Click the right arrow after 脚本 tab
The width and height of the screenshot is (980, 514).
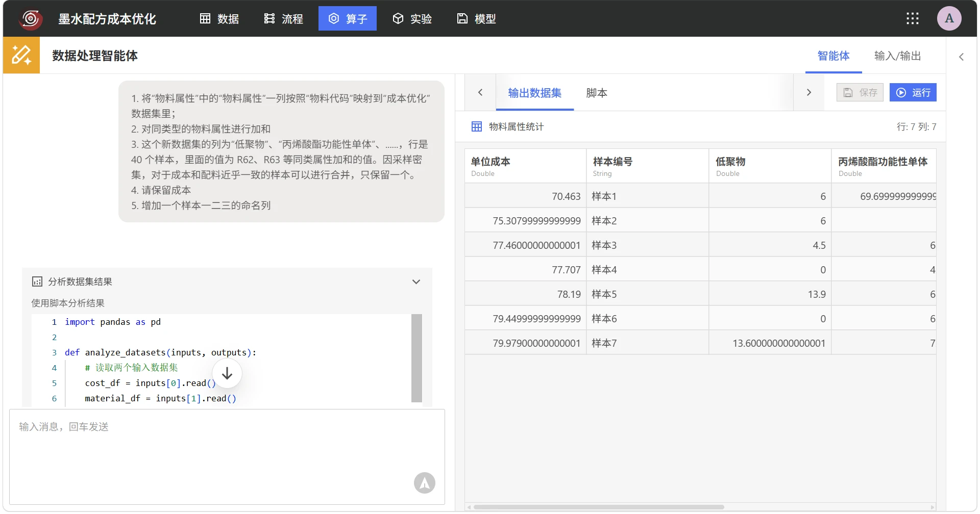click(x=809, y=92)
